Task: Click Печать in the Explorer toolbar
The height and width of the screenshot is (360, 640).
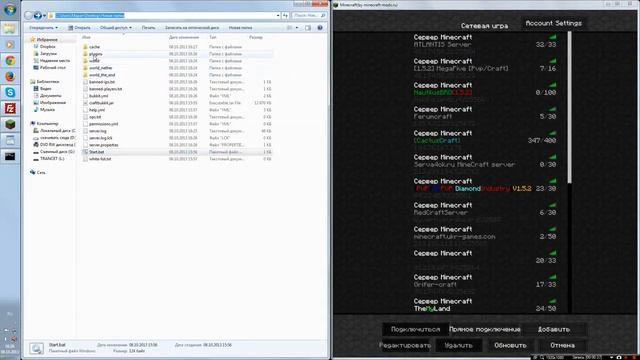Action: click(x=149, y=28)
